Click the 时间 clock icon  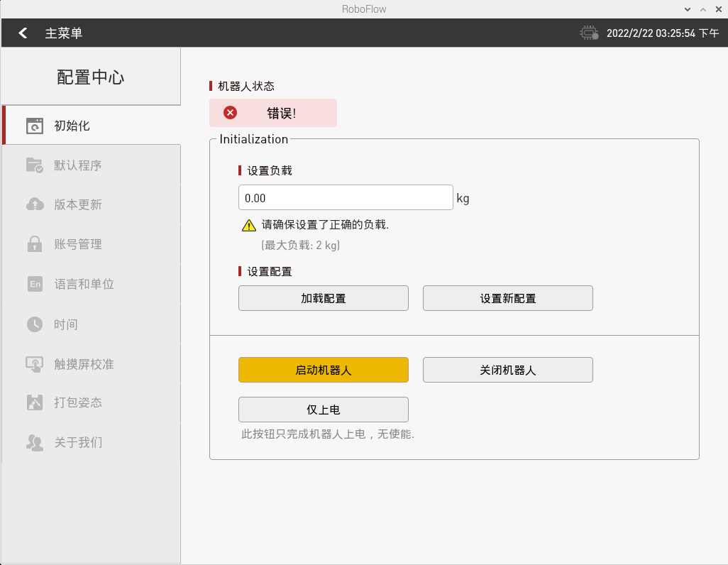coord(35,324)
